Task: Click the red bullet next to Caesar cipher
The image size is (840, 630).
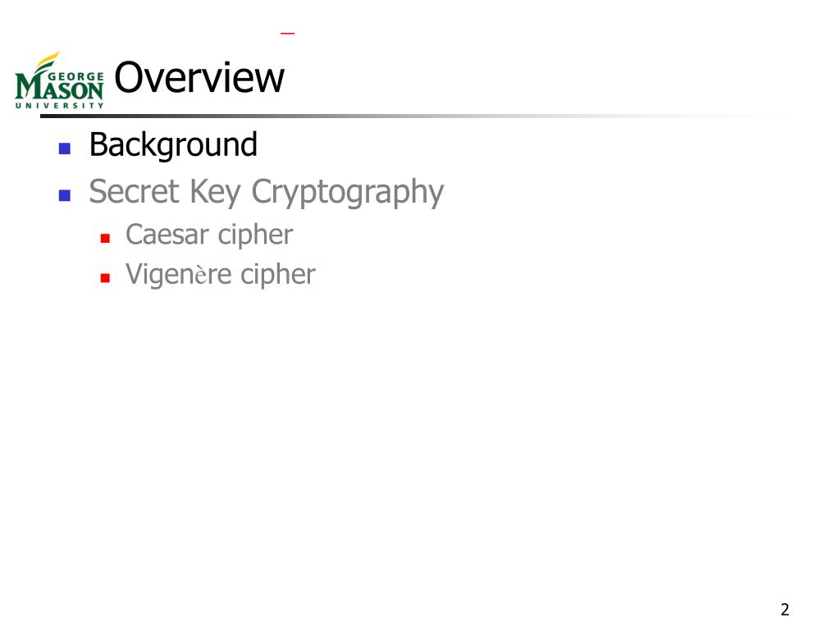Action: (x=105, y=239)
